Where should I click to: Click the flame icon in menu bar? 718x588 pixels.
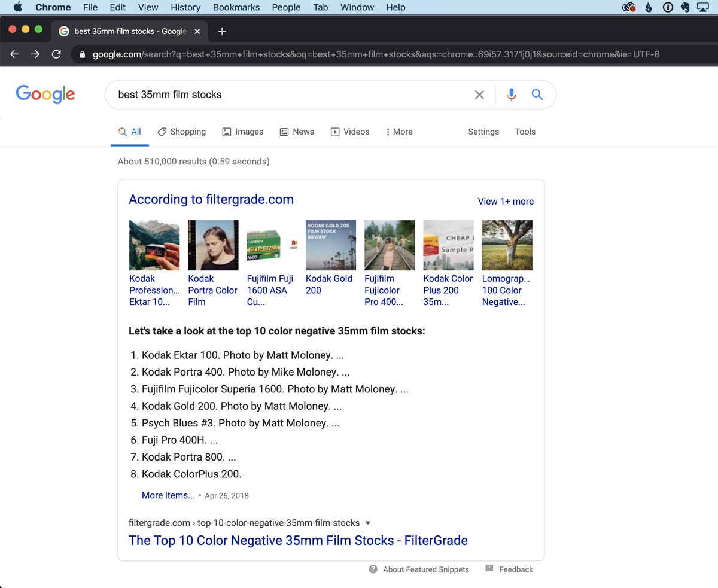649,7
